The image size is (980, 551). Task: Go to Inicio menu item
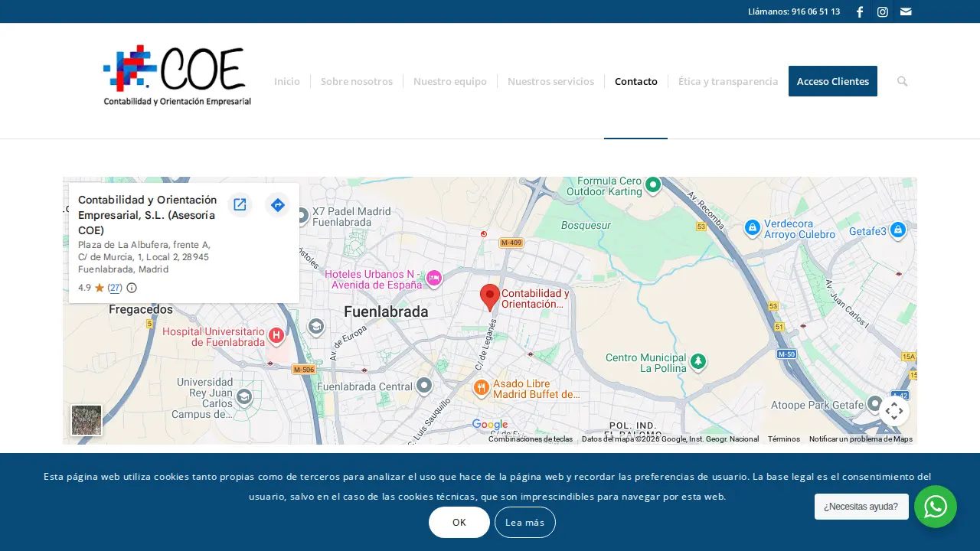tap(287, 81)
